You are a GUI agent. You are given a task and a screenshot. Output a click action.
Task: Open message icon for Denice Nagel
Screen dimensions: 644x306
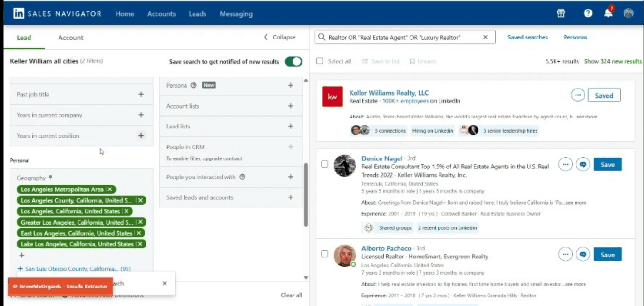[583, 165]
